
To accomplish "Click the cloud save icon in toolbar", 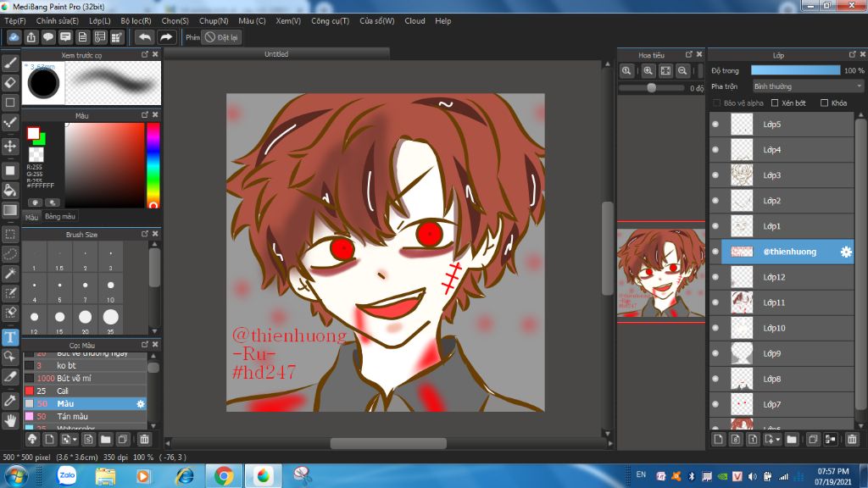I will point(14,37).
